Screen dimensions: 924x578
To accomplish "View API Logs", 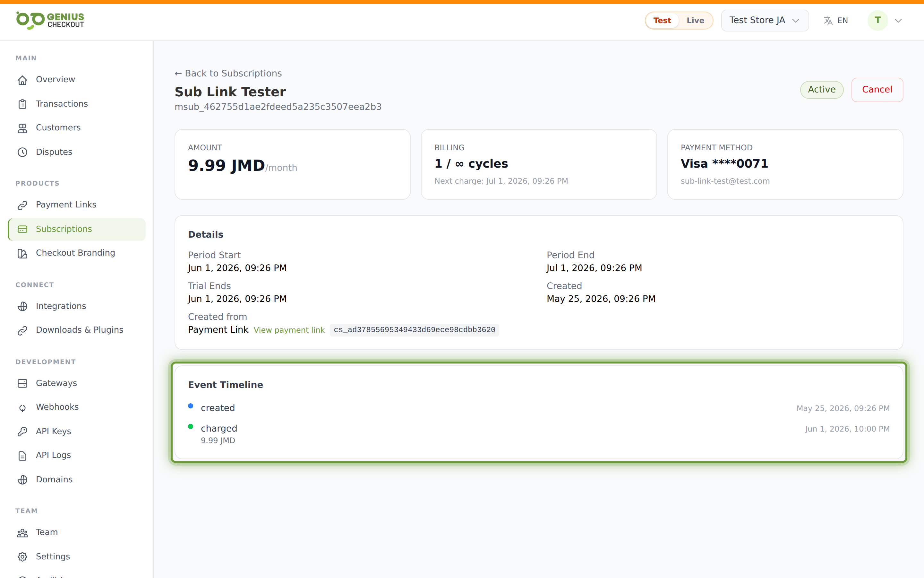I will (x=77, y=455).
